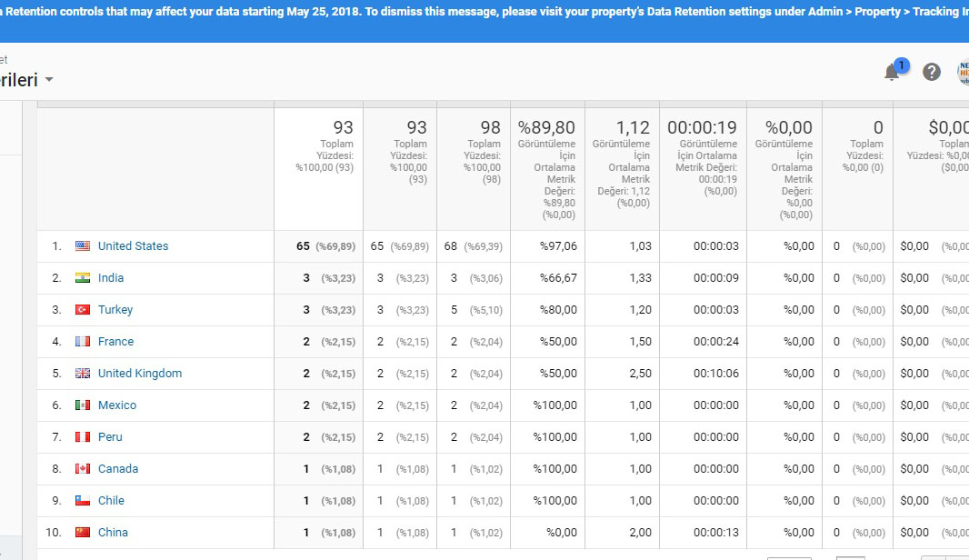969x560 pixels.
Task: Open the notifications bell icon
Action: point(891,73)
